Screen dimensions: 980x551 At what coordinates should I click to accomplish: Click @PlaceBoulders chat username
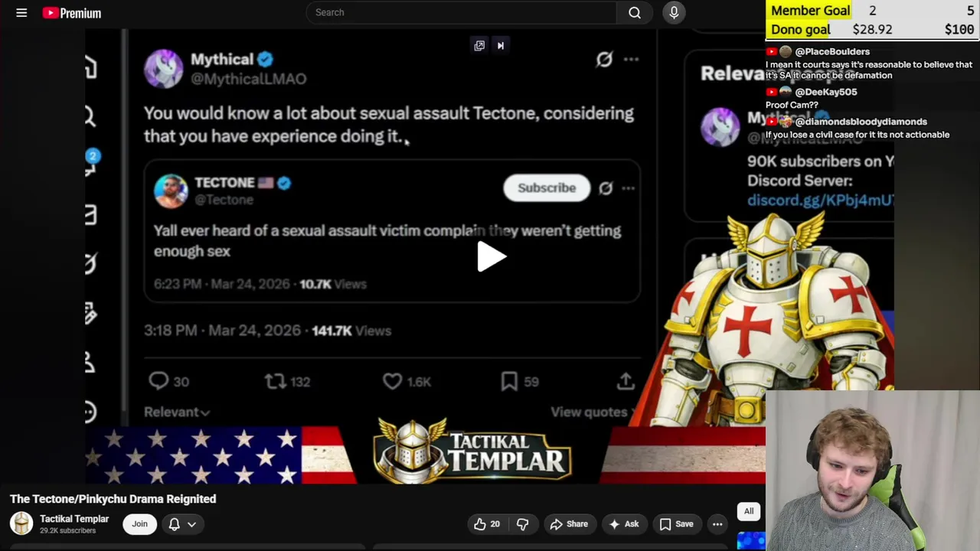tap(832, 51)
